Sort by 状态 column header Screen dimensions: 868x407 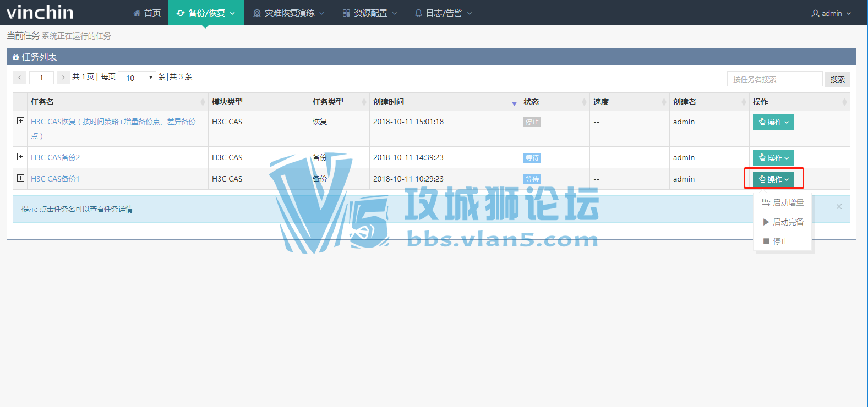click(555, 102)
